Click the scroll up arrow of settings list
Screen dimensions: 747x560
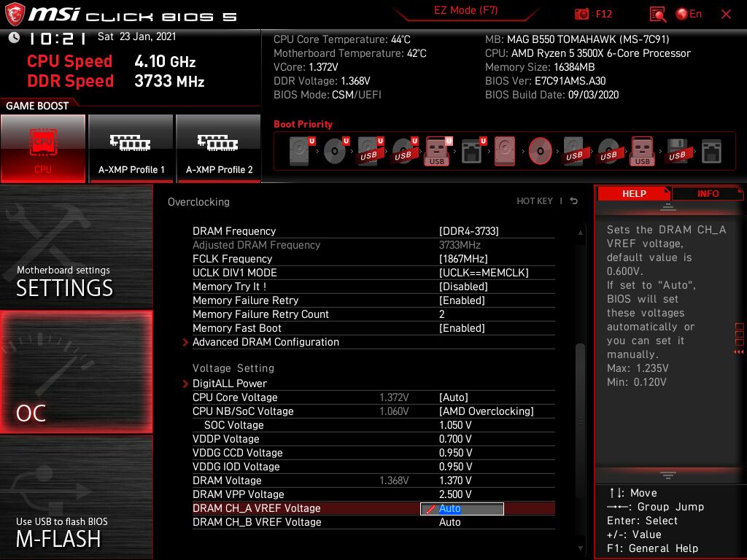(x=580, y=233)
